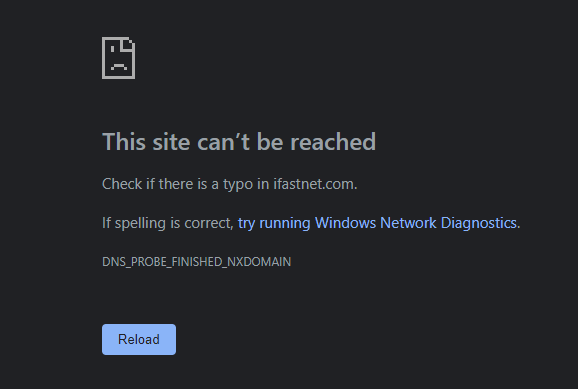Click the "This site can't be reached" heading
The height and width of the screenshot is (389, 578).
coord(239,142)
